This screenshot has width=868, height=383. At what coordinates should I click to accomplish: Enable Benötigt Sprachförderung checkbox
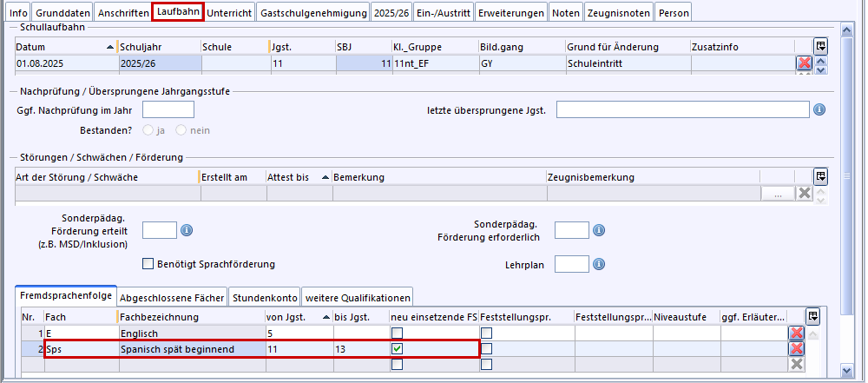tap(148, 264)
